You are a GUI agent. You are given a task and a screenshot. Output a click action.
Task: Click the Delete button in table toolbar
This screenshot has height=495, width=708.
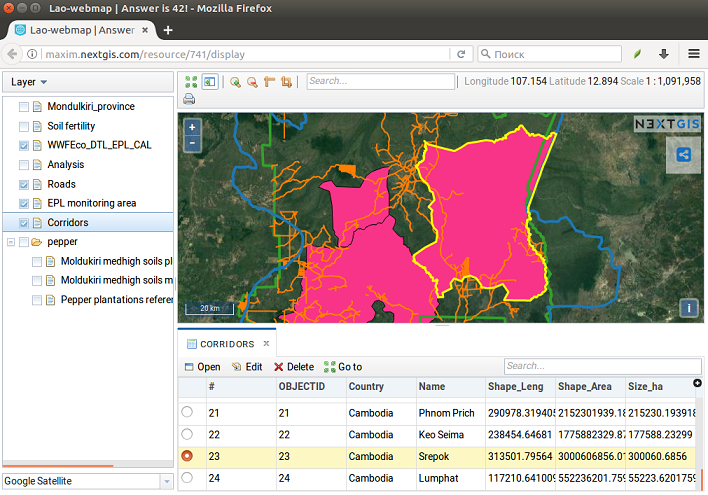pyautogui.click(x=294, y=367)
